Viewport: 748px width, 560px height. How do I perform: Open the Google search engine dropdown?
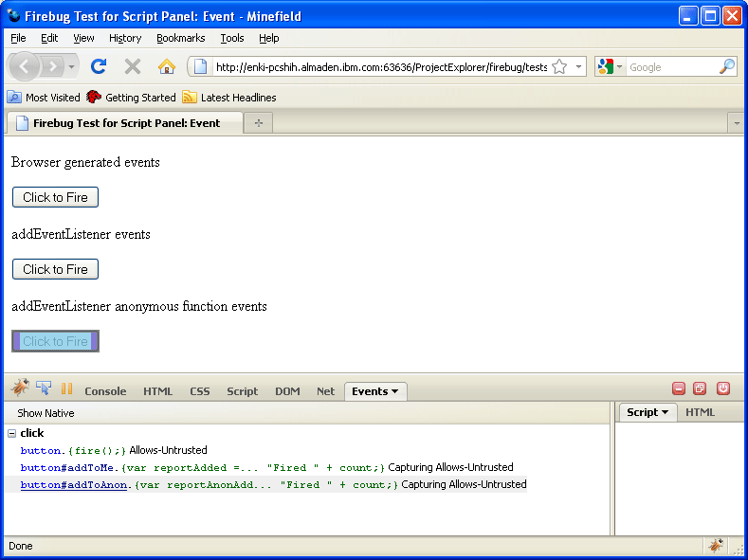tap(611, 67)
